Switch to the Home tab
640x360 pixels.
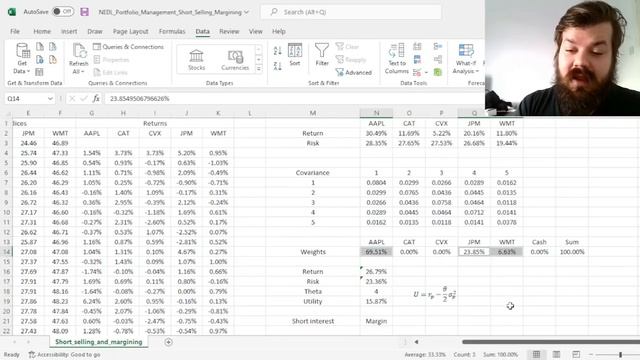[42, 31]
